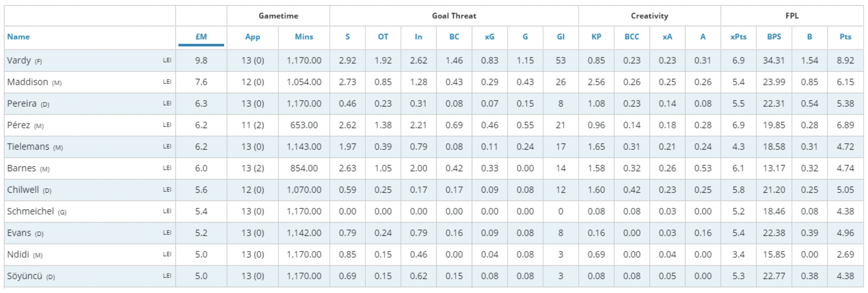Sort by £M price column

(x=201, y=37)
